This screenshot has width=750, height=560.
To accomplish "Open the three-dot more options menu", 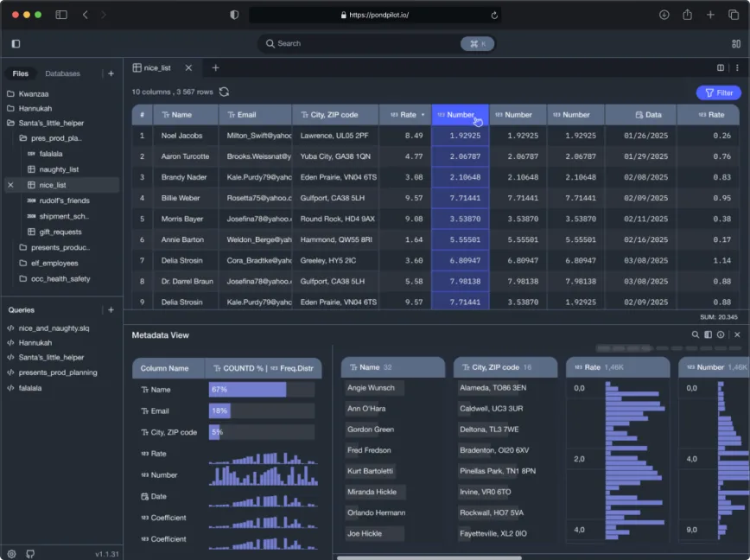I will point(737,68).
